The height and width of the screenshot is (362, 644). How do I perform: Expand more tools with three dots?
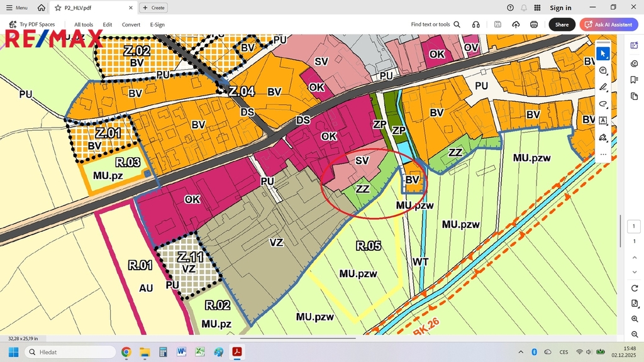[602, 154]
